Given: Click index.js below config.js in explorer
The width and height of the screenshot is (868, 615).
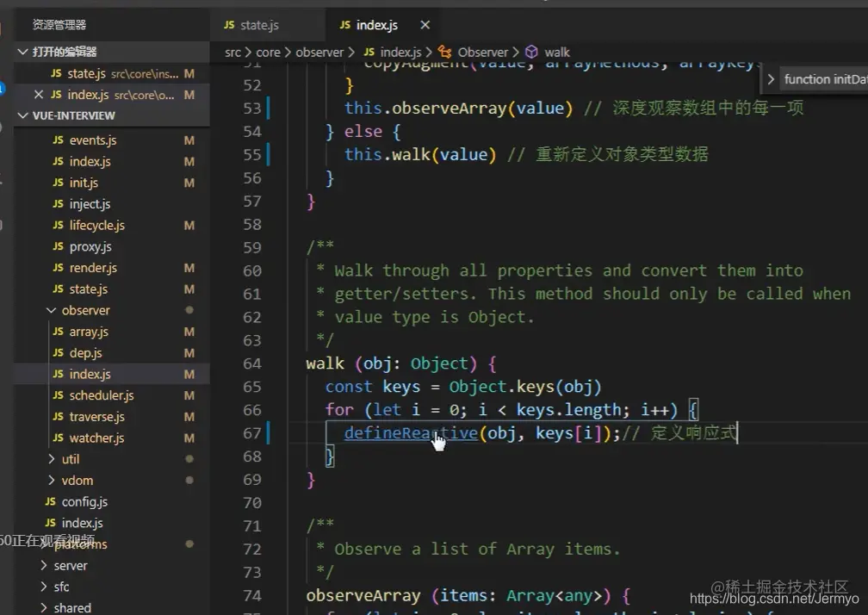Looking at the screenshot, I should click(x=82, y=523).
